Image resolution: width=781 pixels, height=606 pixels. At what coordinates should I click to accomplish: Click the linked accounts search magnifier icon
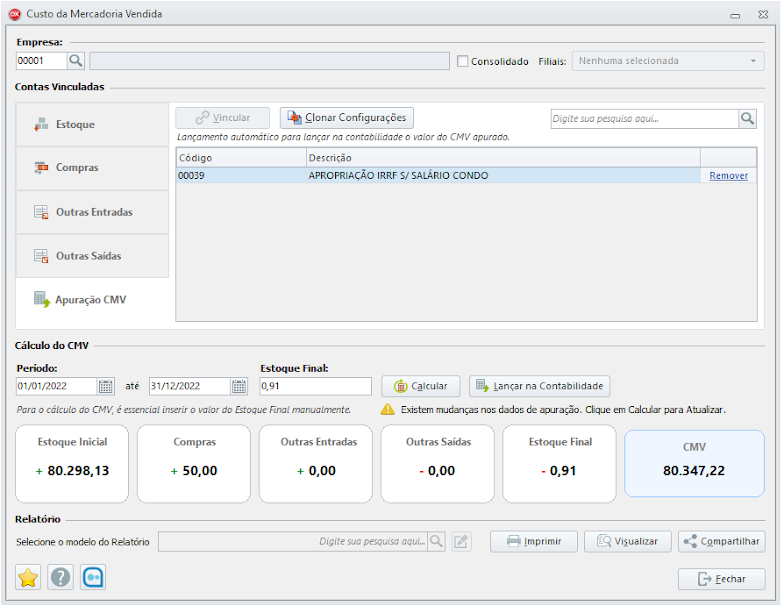pos(747,119)
